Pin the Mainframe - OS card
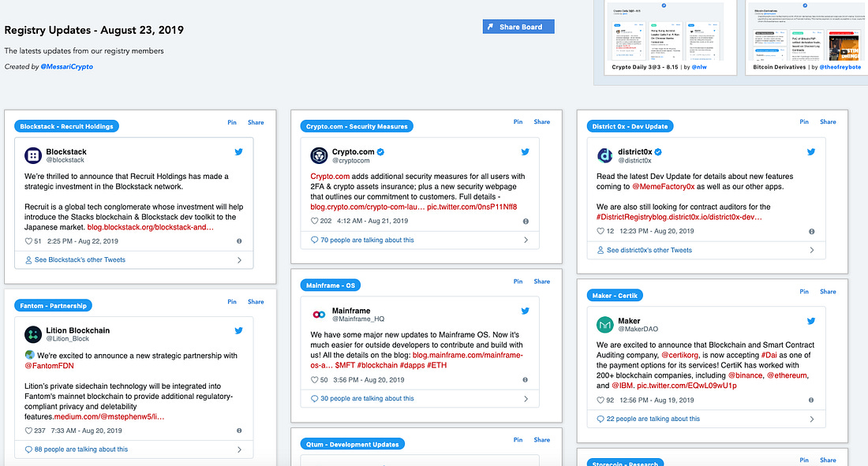This screenshot has height=466, width=868. [x=518, y=281]
